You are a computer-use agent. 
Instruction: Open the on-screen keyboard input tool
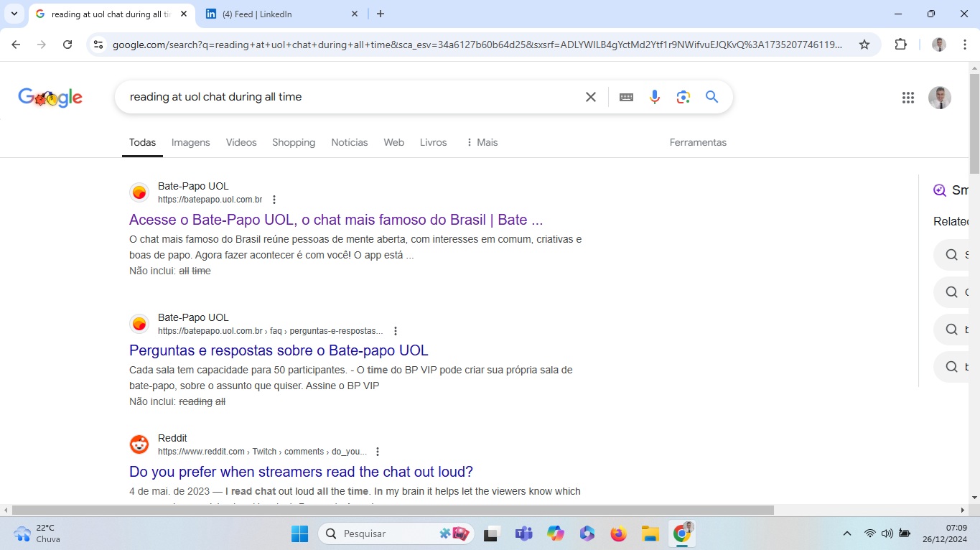[626, 97]
